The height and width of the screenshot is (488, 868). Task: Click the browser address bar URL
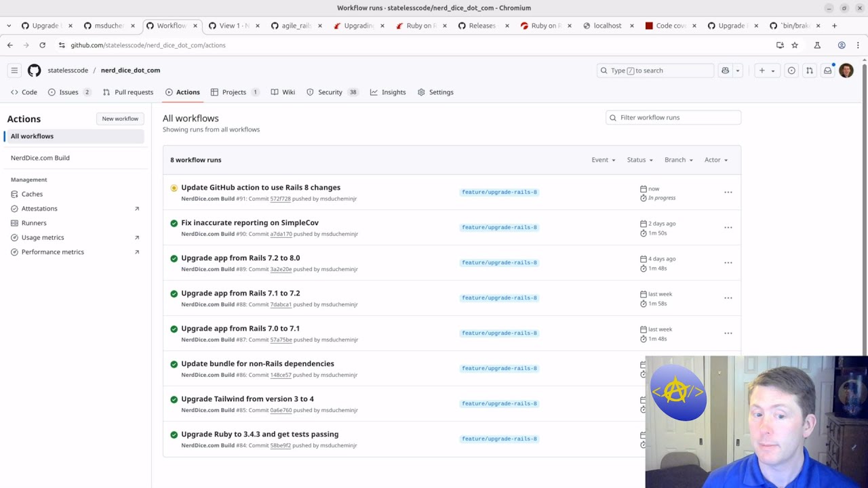click(x=148, y=45)
